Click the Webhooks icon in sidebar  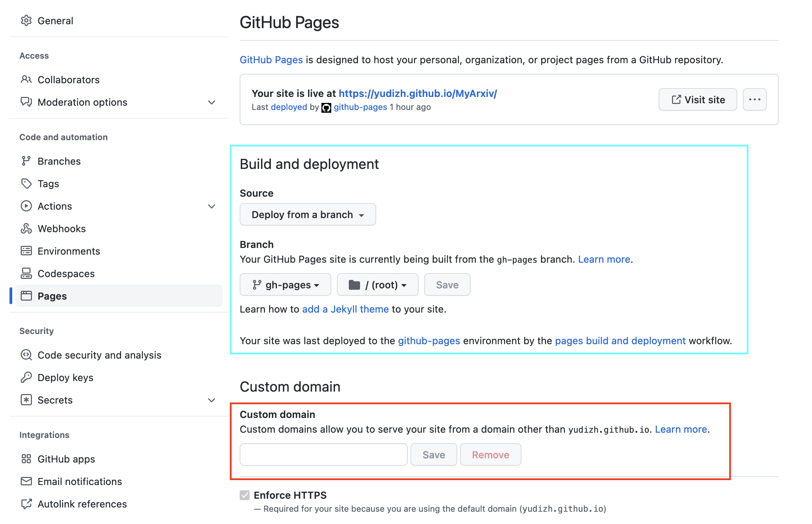click(26, 229)
